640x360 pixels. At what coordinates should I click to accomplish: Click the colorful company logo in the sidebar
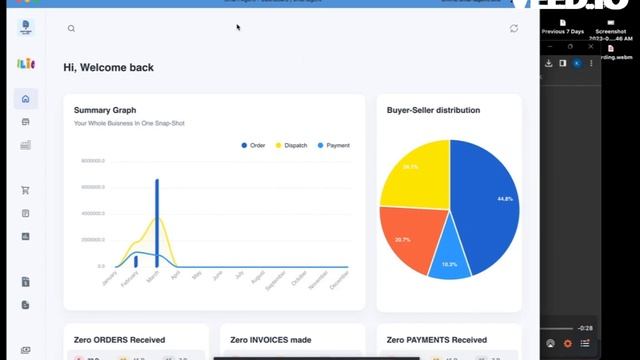26,64
